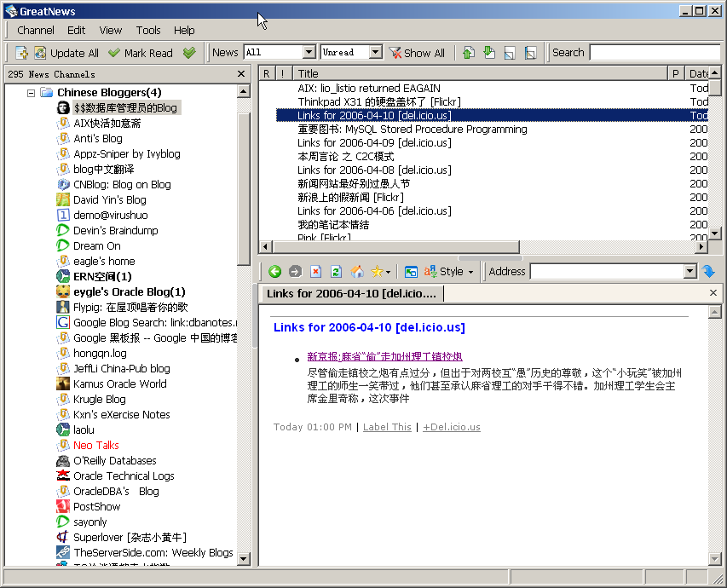Click the David Yin's Blog channel icon

click(x=63, y=200)
